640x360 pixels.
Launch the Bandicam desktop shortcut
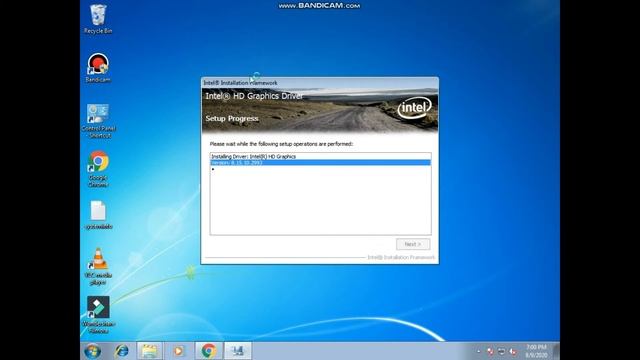pyautogui.click(x=98, y=68)
